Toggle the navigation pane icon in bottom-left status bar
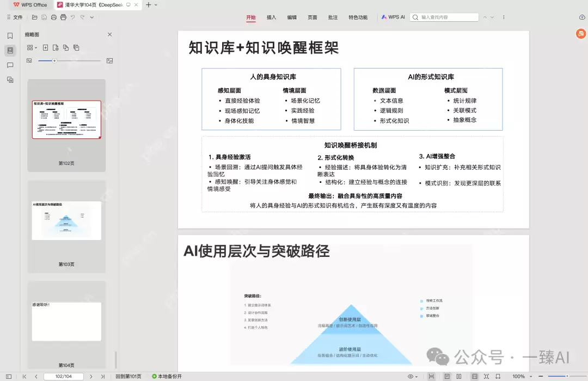Viewport: 588px width, 381px height. pyautogui.click(x=9, y=376)
